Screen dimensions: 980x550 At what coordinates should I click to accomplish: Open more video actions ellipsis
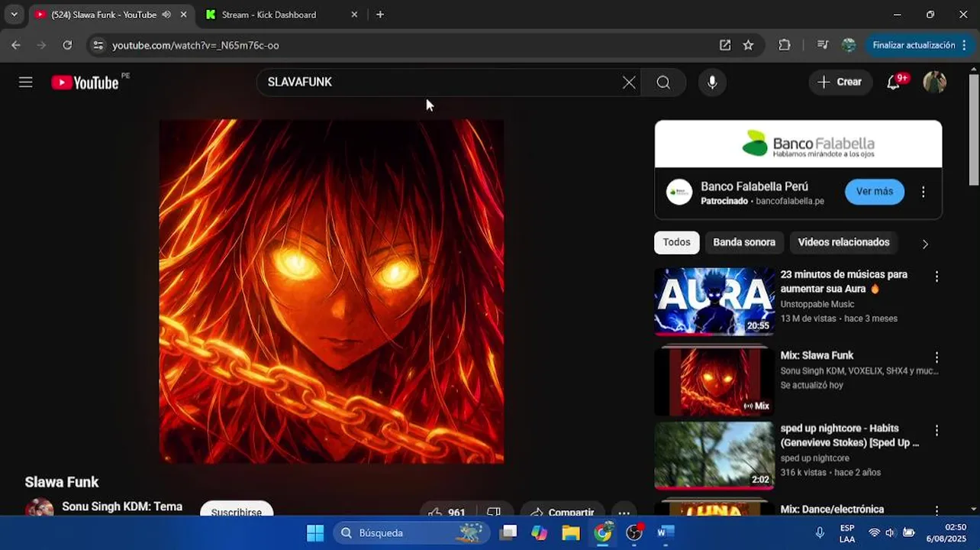[x=624, y=511]
